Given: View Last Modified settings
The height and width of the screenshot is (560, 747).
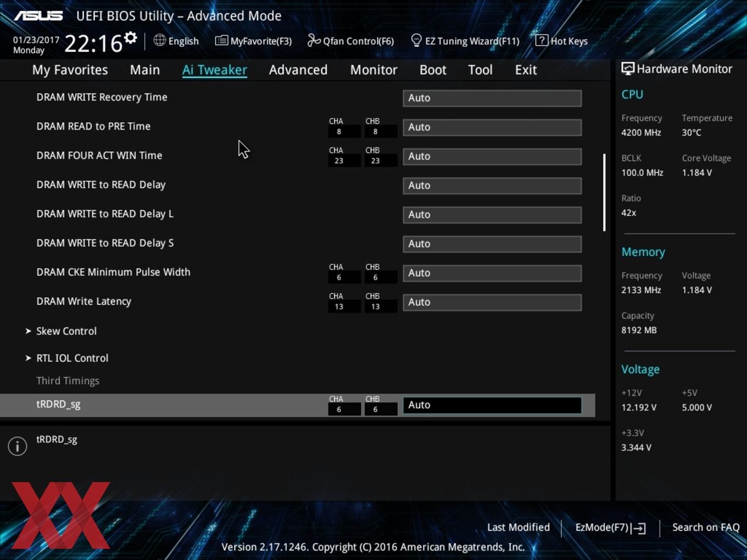Looking at the screenshot, I should (x=519, y=527).
